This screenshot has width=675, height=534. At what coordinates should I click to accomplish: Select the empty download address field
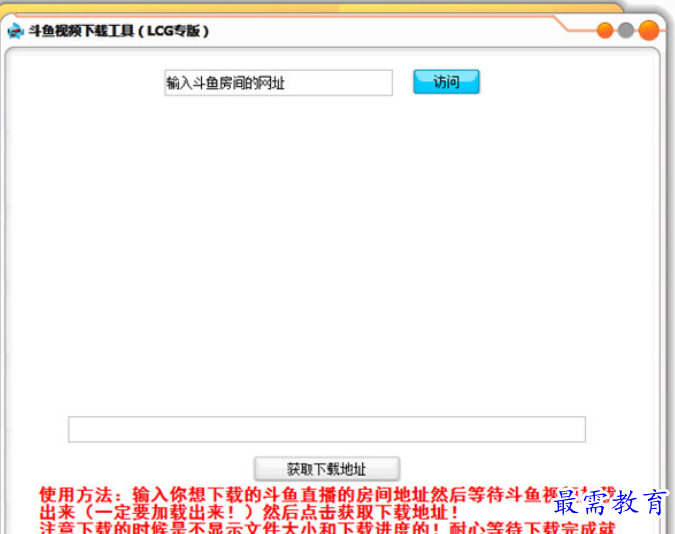click(327, 429)
